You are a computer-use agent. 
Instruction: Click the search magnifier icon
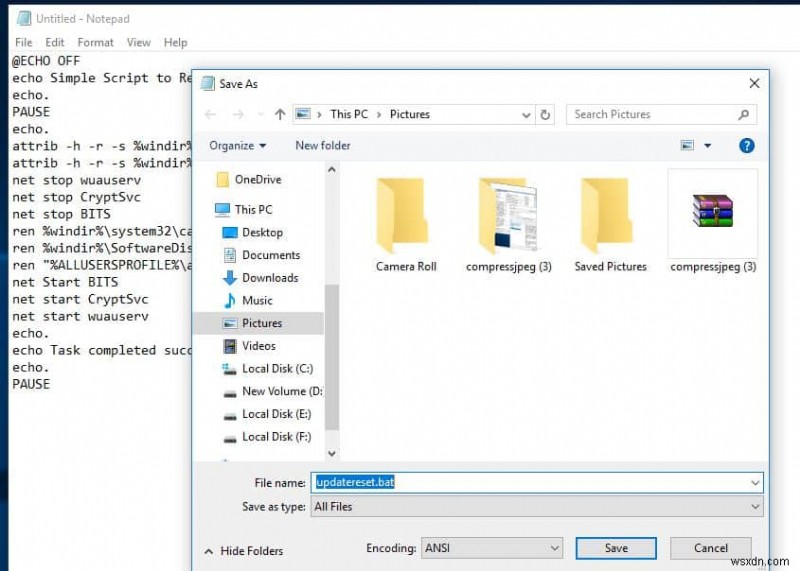(x=743, y=114)
